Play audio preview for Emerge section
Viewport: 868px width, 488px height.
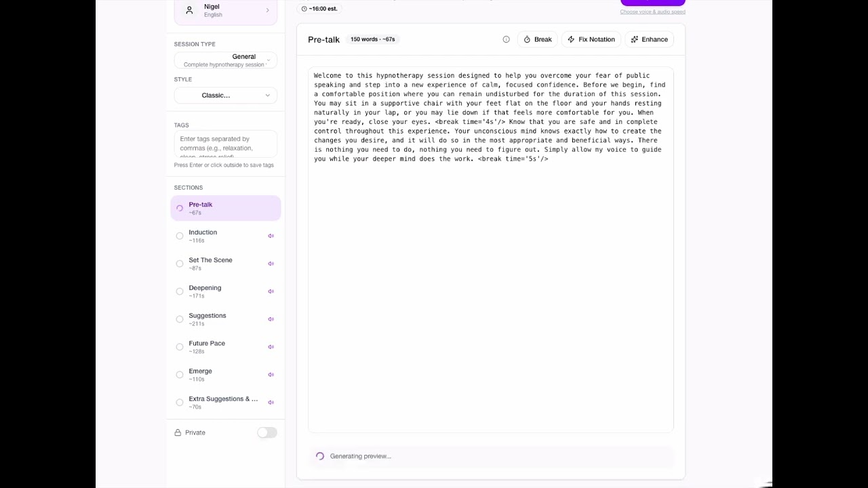(x=271, y=375)
